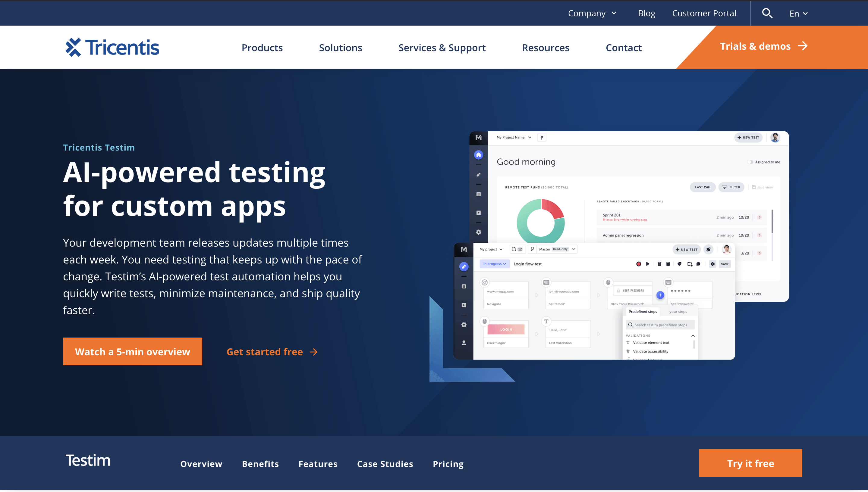Follow the Get started free link

pyautogui.click(x=272, y=352)
